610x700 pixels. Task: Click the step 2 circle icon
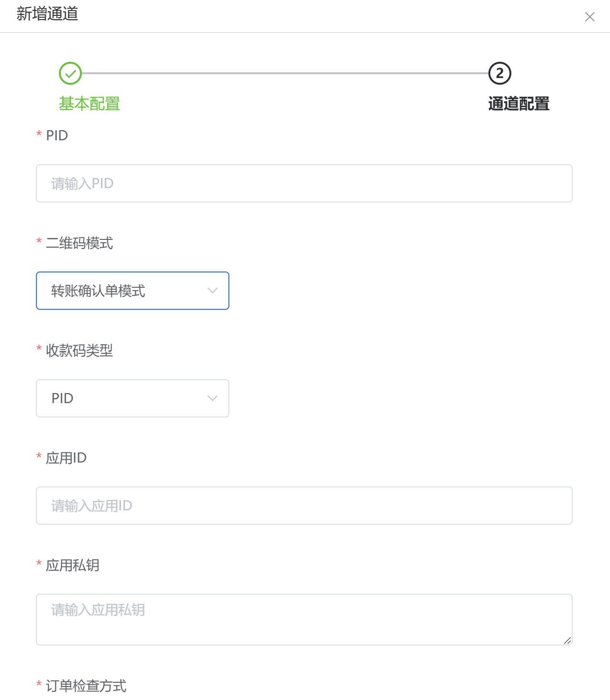(x=500, y=73)
